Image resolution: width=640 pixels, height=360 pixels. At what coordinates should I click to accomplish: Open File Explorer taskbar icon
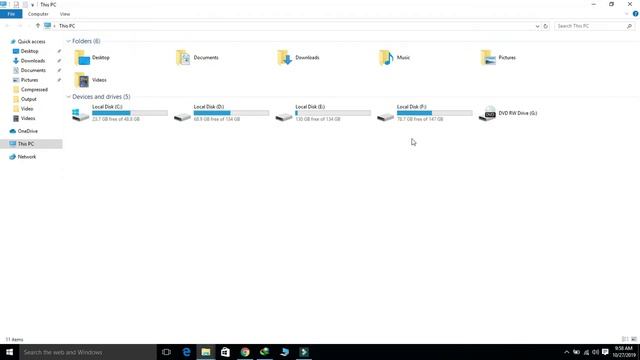pos(206,352)
